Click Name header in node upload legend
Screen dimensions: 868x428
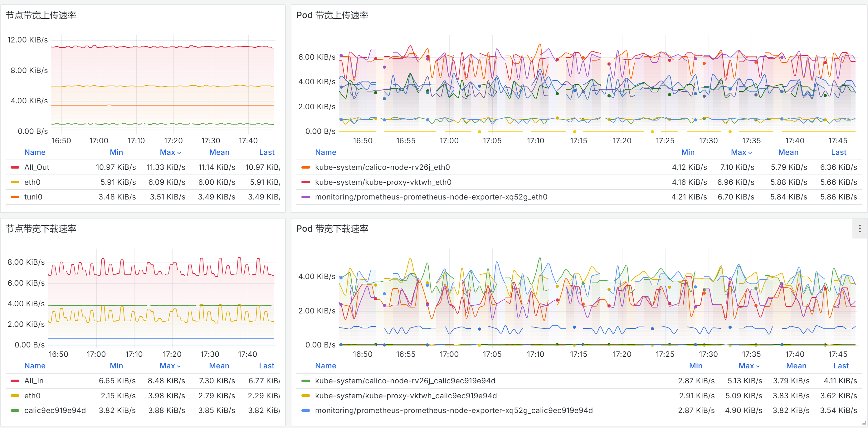pyautogui.click(x=35, y=152)
